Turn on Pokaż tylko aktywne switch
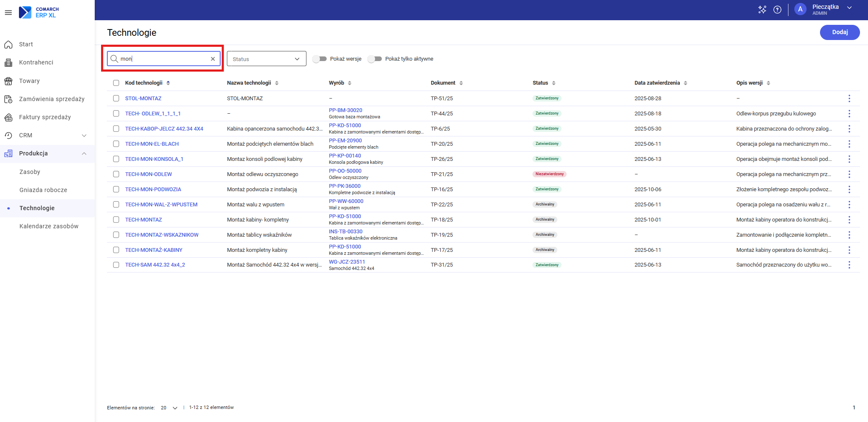 (375, 59)
